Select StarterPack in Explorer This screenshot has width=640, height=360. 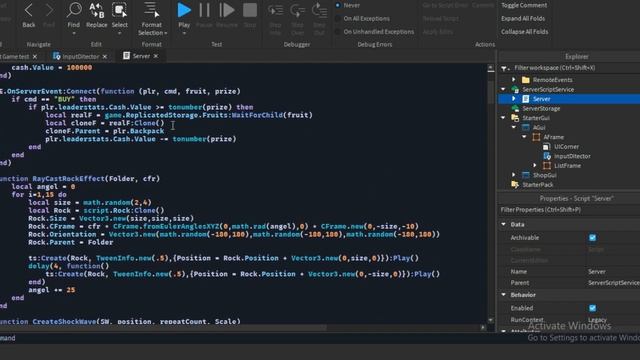tap(538, 185)
